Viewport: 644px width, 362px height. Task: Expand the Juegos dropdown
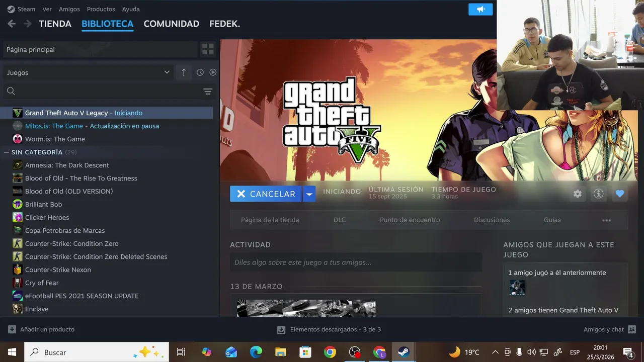coord(89,72)
